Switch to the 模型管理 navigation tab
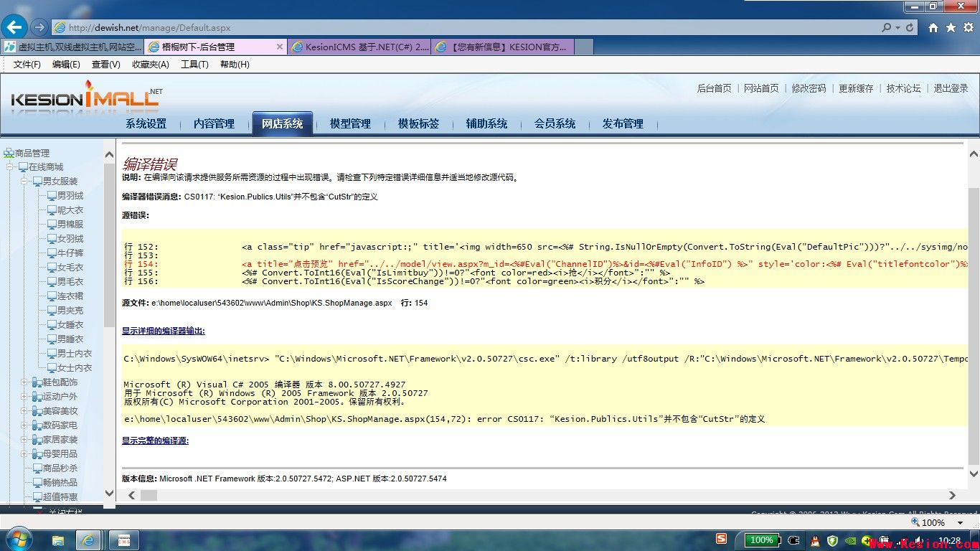 351,123
